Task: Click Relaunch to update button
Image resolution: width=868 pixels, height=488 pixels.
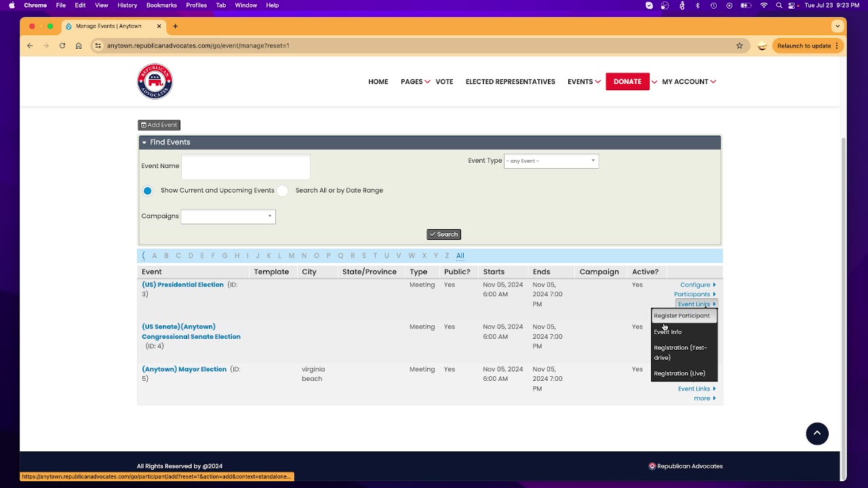Action: pyautogui.click(x=808, y=45)
